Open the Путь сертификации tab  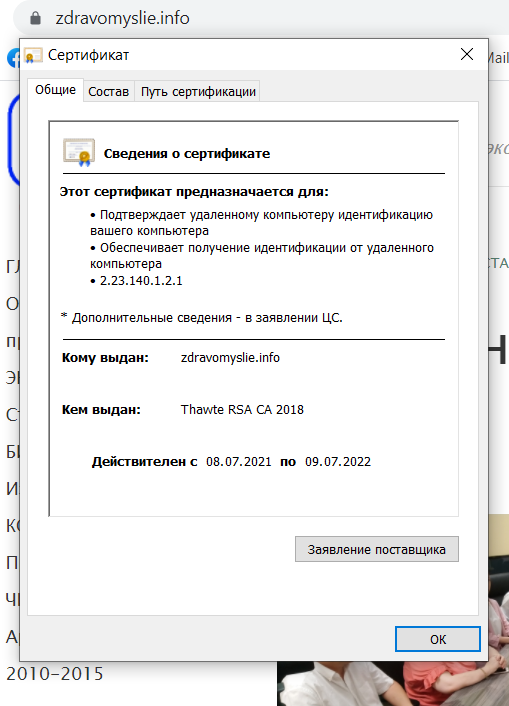(198, 92)
